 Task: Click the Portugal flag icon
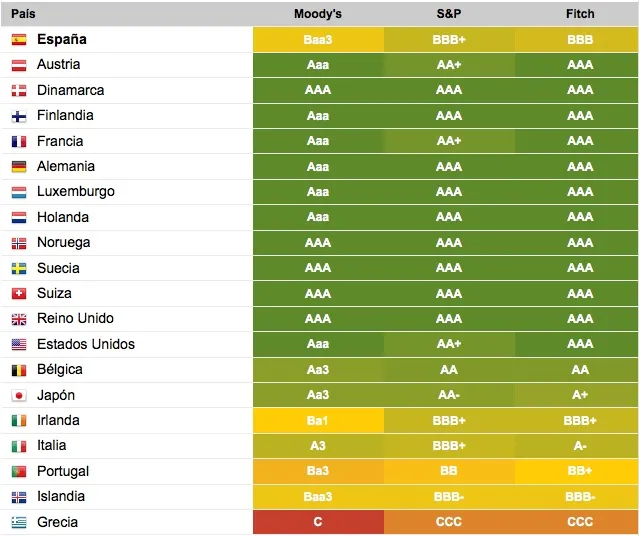[x=19, y=472]
